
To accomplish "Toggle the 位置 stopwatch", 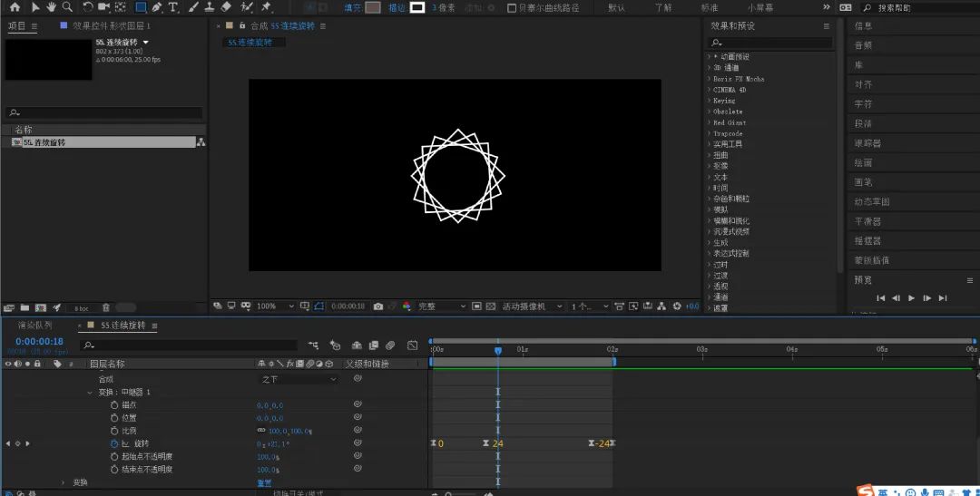I will pos(114,418).
